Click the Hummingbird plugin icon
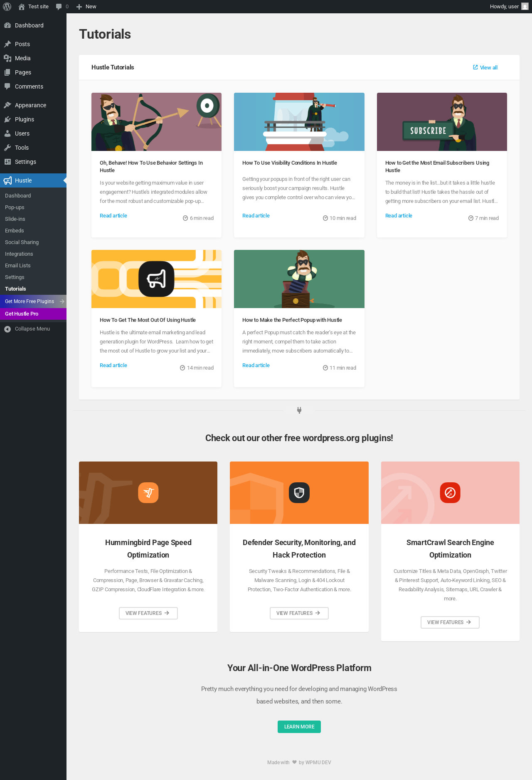Image resolution: width=532 pixels, height=780 pixels. pos(148,493)
